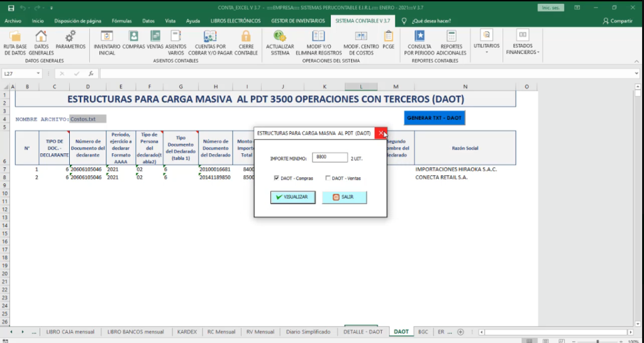Click the GENERAR TXT - DAOT button
The width and height of the screenshot is (644, 343).
point(434,117)
